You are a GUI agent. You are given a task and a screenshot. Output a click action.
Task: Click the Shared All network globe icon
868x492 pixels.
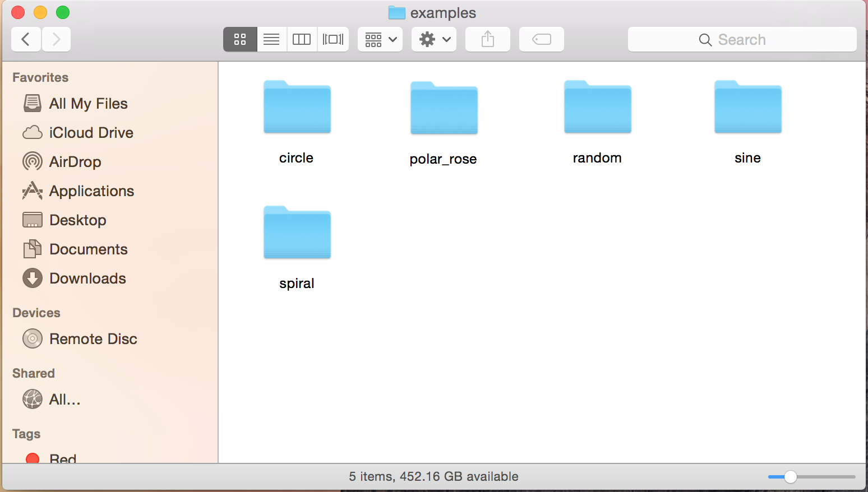tap(33, 399)
